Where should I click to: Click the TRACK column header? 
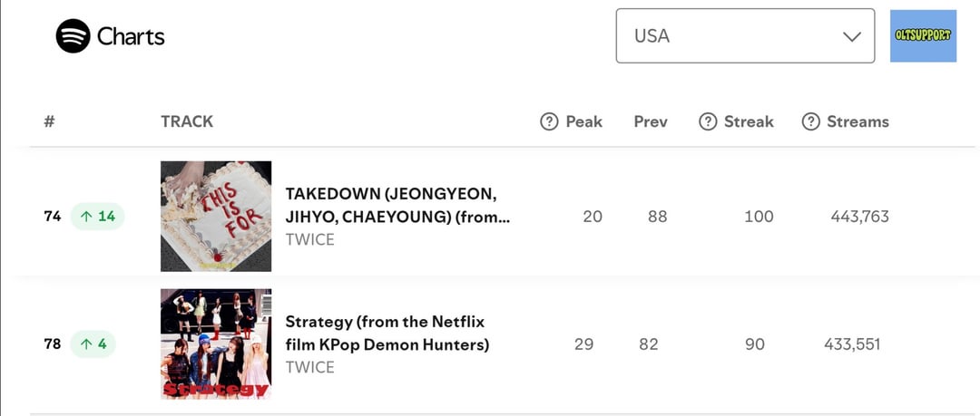point(187,121)
